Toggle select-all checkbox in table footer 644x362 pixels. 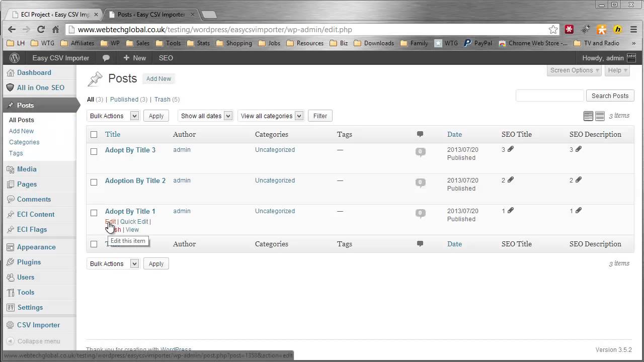point(94,244)
